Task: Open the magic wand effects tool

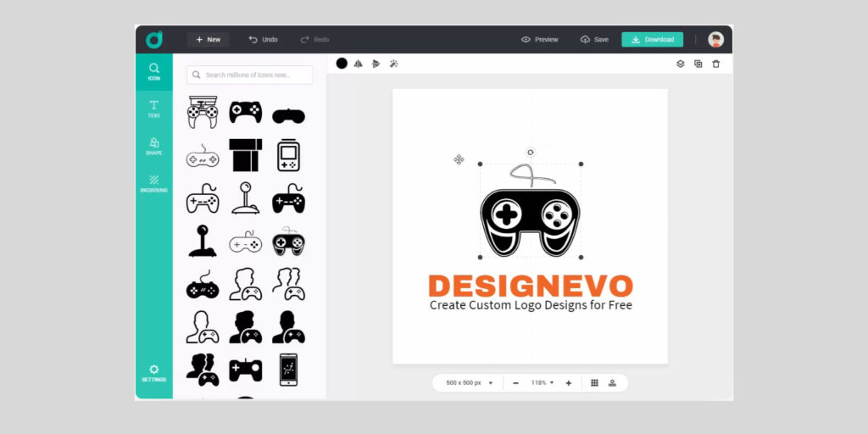Action: coord(394,64)
